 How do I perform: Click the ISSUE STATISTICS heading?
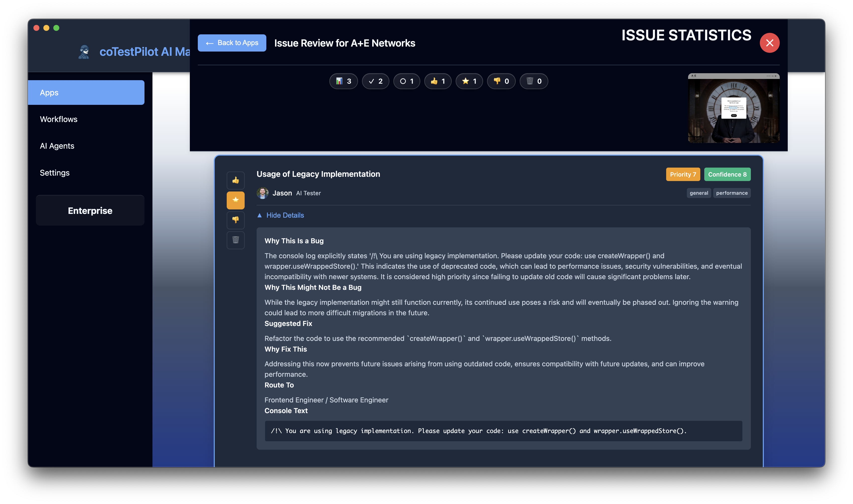pos(686,35)
